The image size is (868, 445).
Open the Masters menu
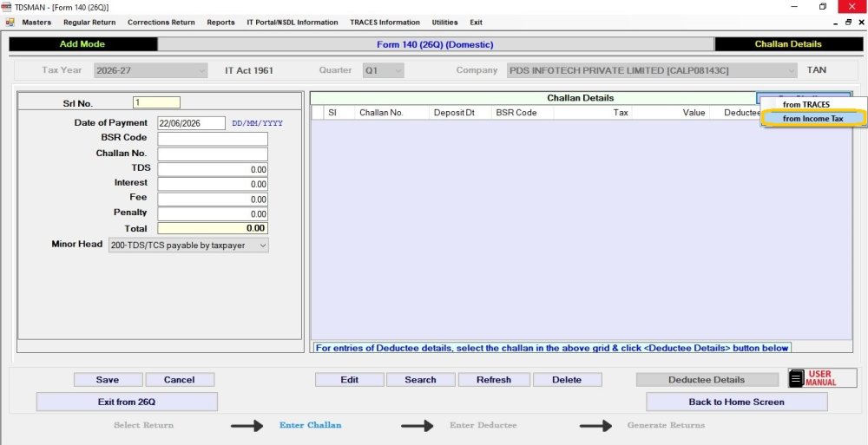point(36,23)
